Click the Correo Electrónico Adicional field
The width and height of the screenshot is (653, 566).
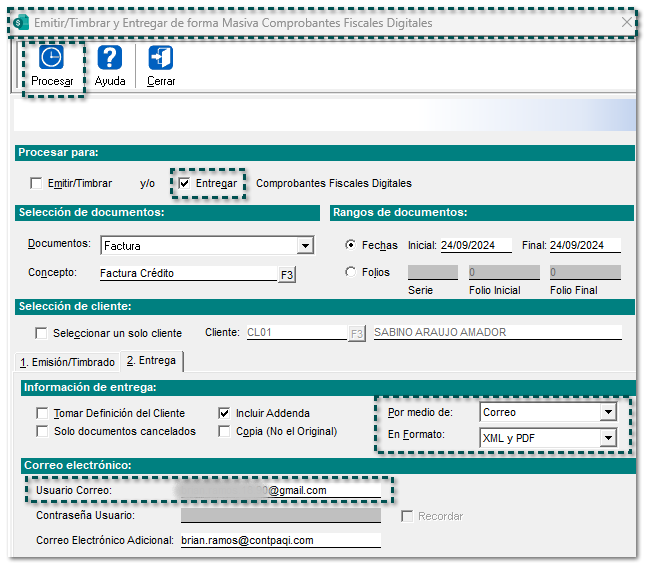click(x=280, y=541)
